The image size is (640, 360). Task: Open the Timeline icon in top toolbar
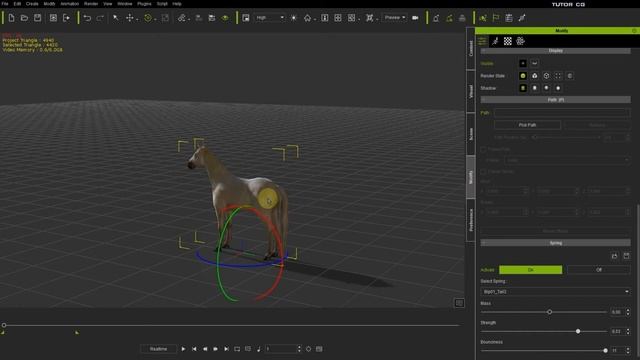[509, 18]
